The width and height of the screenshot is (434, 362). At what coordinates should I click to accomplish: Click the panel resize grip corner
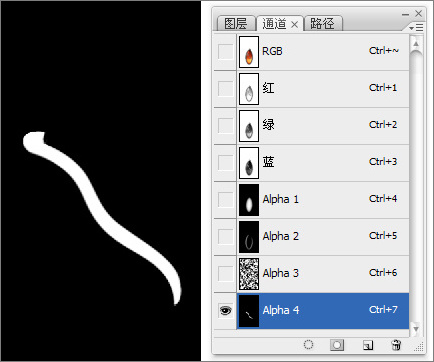point(419,347)
